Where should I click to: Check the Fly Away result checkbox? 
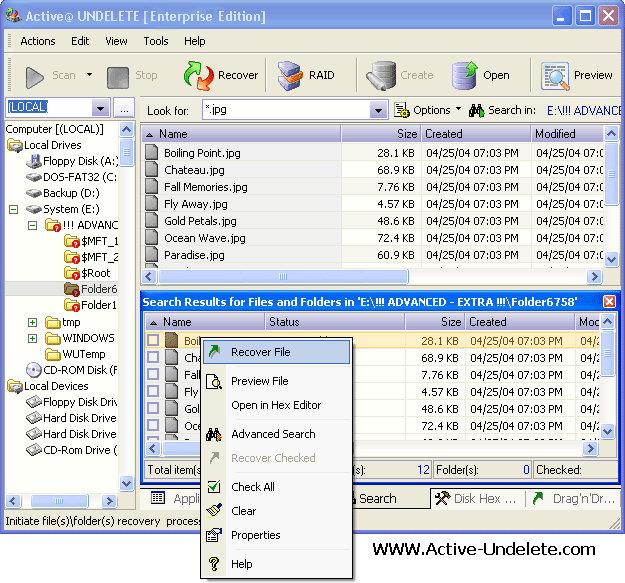coord(153,392)
